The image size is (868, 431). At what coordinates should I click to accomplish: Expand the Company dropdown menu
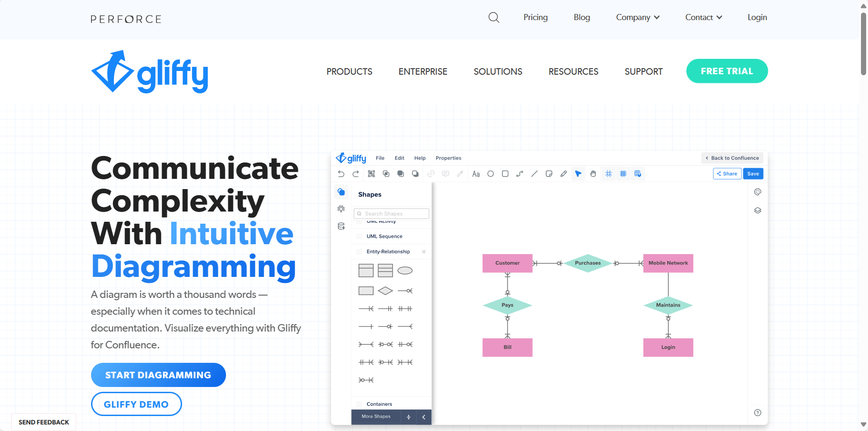(x=638, y=17)
